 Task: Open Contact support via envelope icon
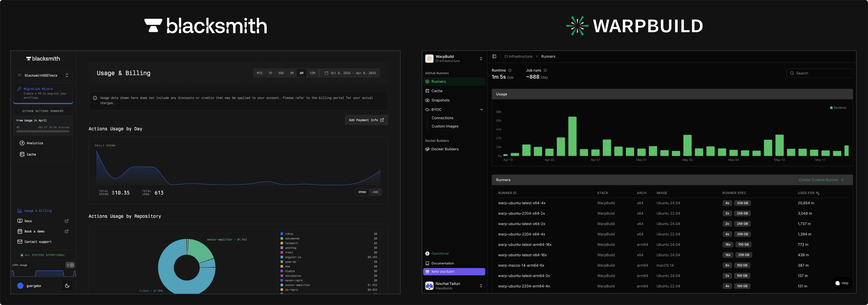[x=38, y=241]
